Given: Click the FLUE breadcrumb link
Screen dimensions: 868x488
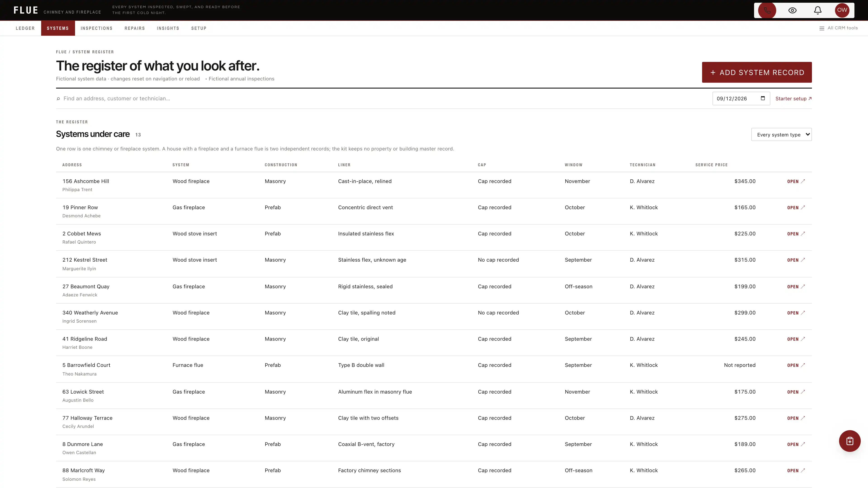Looking at the screenshot, I should coord(61,52).
